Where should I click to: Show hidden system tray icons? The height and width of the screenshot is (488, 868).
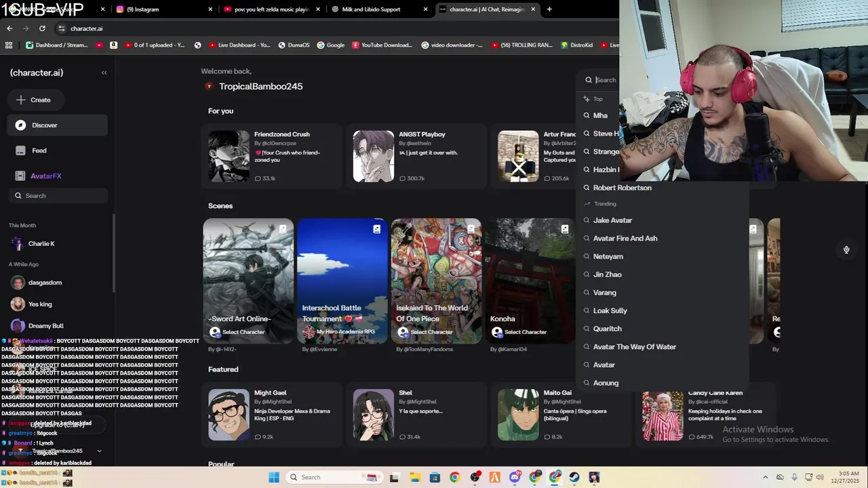coord(766,477)
